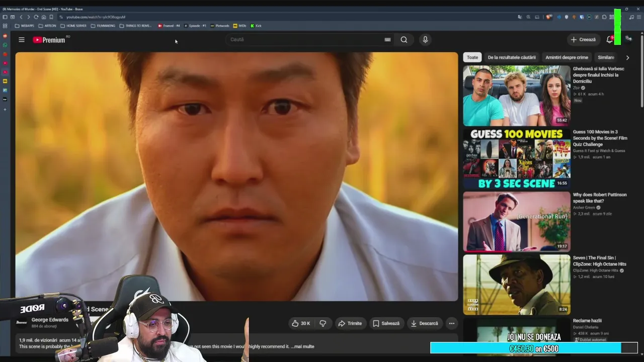The image size is (644, 362).
Task: Select De la rezultatele căutării chip
Action: (512, 57)
